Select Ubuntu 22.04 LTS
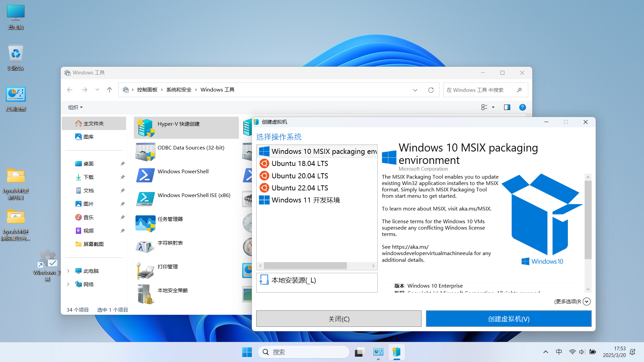644x362 pixels. coord(317,188)
